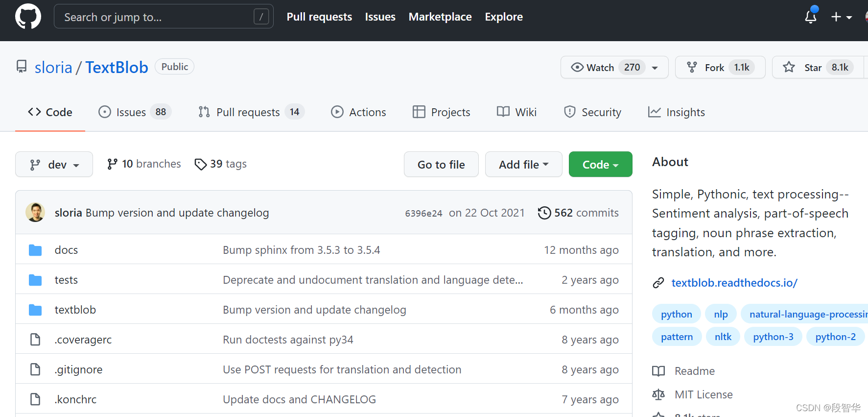Screen dimensions: 868x417
Task: Open commit hash 6396e24
Action: (x=423, y=213)
